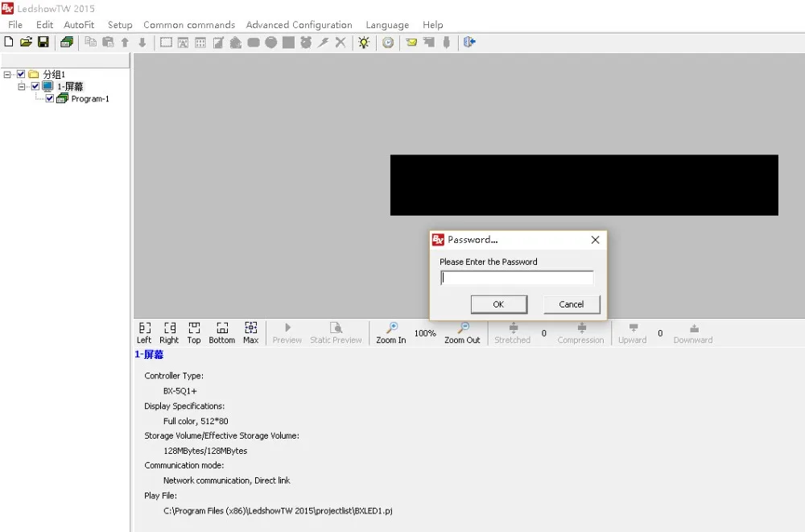Click the USB export icon in the toolbar
Screen dimensions: 805x532
tap(446, 42)
